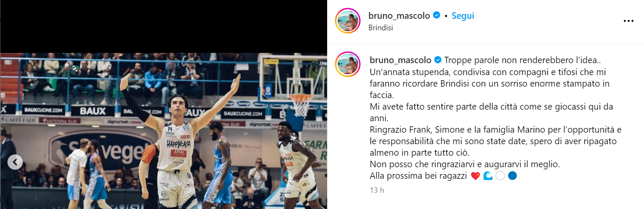
Task: Click the verified badge in the caption
Action: click(437, 60)
